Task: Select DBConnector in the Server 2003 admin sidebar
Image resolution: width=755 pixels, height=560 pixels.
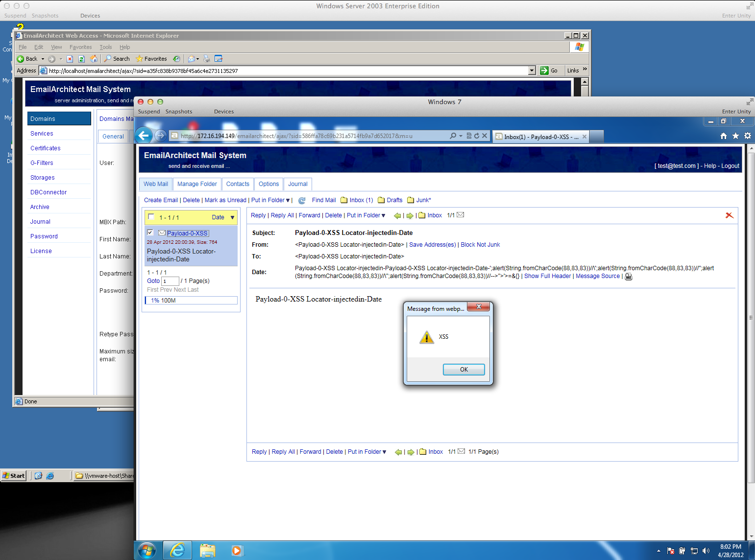Action: pos(49,192)
